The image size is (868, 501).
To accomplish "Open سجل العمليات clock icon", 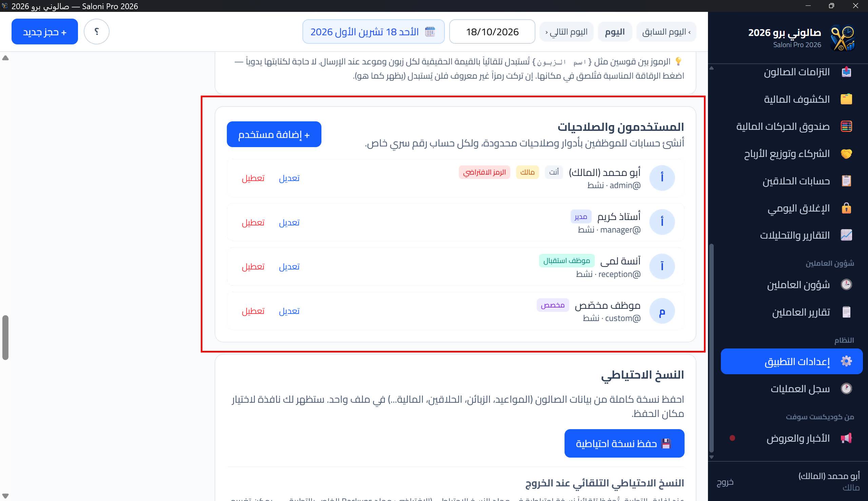I will [x=846, y=388].
